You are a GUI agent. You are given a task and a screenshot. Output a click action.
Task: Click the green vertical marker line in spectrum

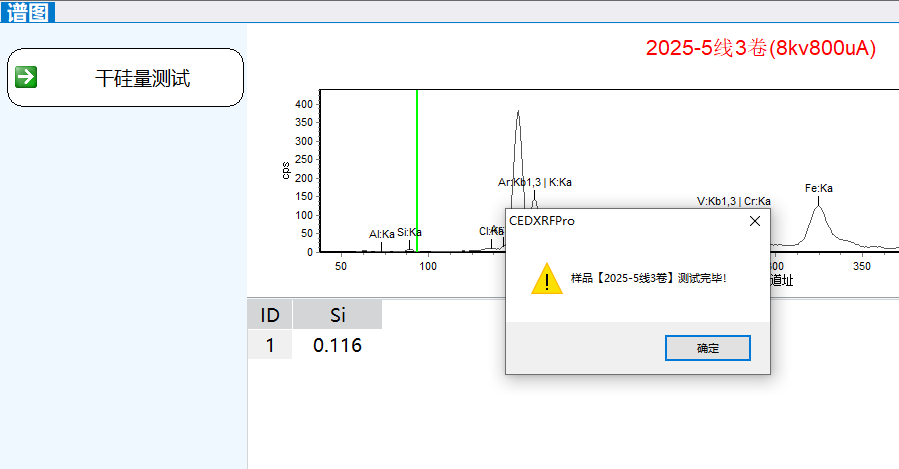(x=416, y=170)
